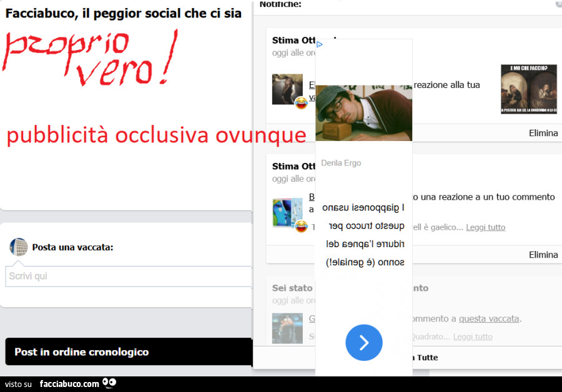The width and height of the screenshot is (562, 392).
Task: Click the blue arrow button in the ad
Action: [x=364, y=343]
